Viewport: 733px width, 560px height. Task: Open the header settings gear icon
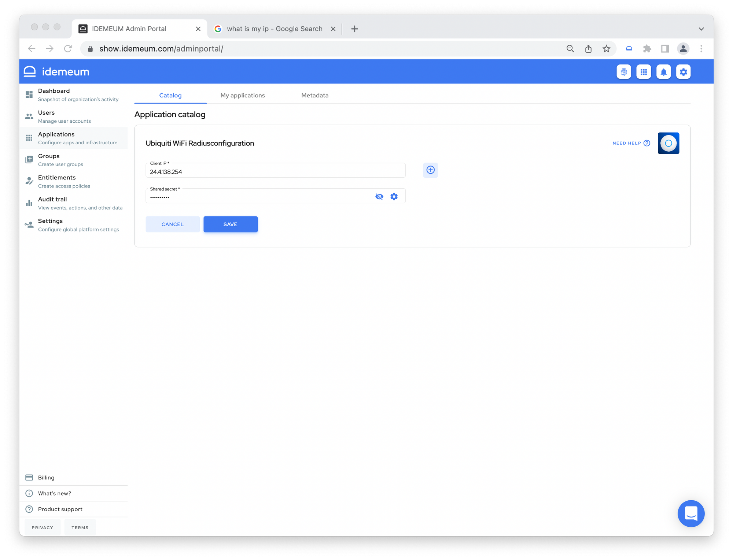coord(683,72)
